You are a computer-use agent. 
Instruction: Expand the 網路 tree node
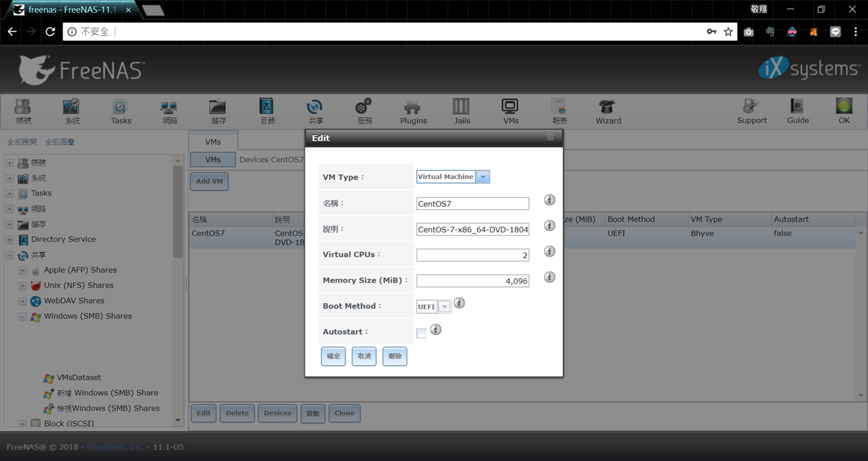click(9, 209)
